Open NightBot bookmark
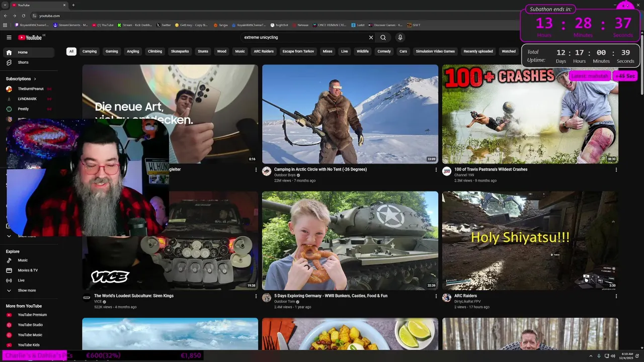The height and width of the screenshot is (362, 644). click(x=279, y=25)
